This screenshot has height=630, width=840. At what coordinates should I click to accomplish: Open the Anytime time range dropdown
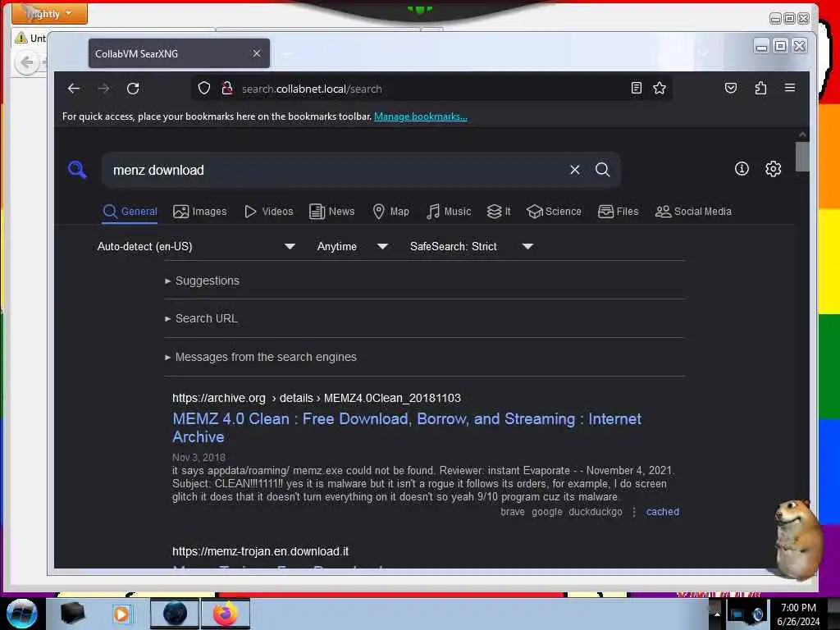click(352, 246)
